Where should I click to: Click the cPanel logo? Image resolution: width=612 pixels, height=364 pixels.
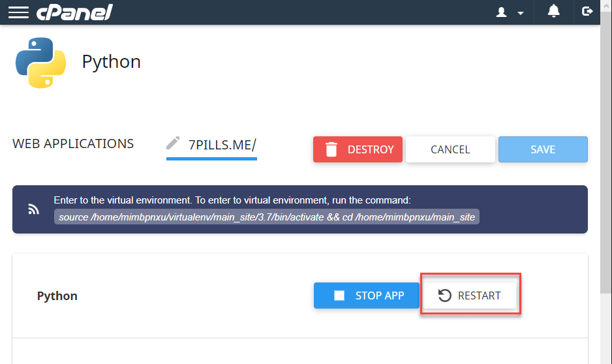click(x=74, y=12)
